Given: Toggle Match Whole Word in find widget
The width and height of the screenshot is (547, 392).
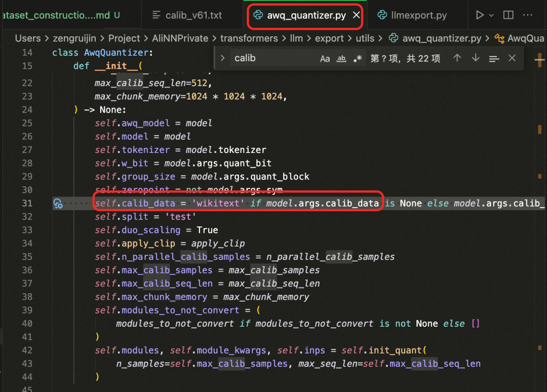Looking at the screenshot, I should 341,59.
